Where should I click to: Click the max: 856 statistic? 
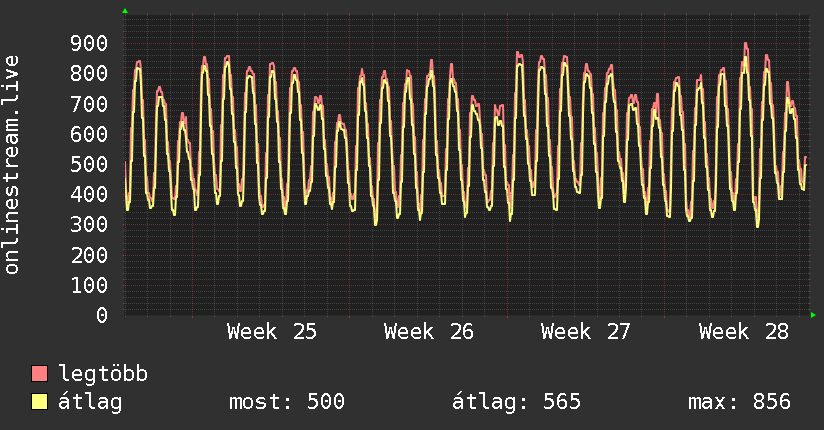(739, 402)
